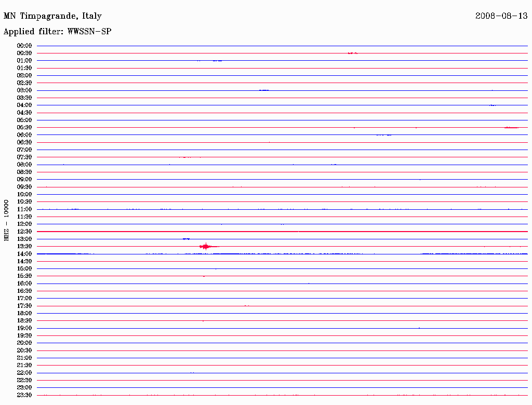Select the 01:00 time label
Viewport: 532px width, 405px height.
coord(24,61)
